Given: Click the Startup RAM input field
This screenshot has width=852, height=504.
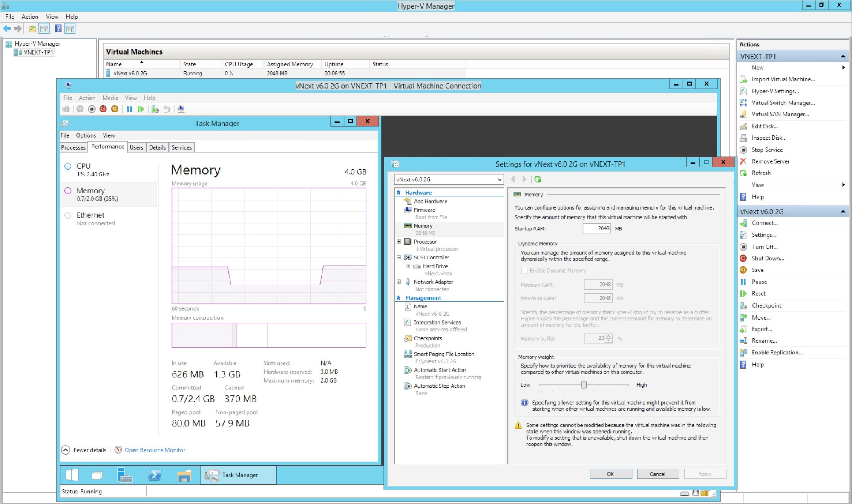Looking at the screenshot, I should pos(597,228).
